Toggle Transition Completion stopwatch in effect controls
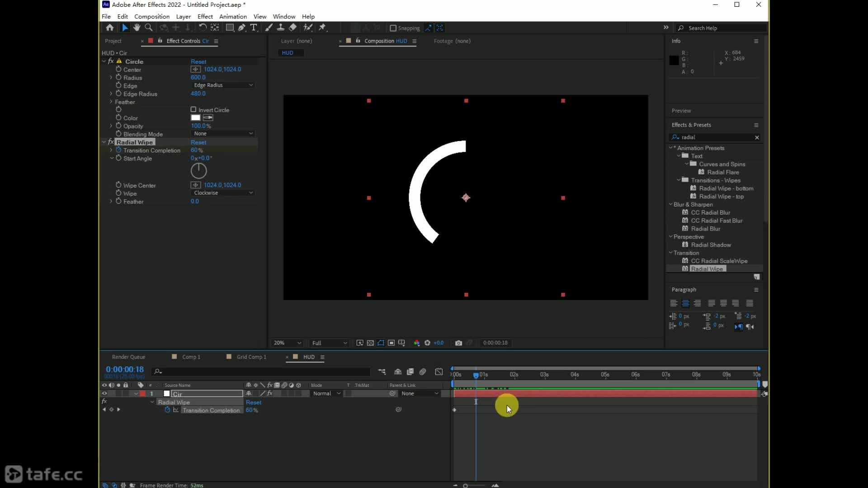The width and height of the screenshot is (868, 488). pos(118,150)
